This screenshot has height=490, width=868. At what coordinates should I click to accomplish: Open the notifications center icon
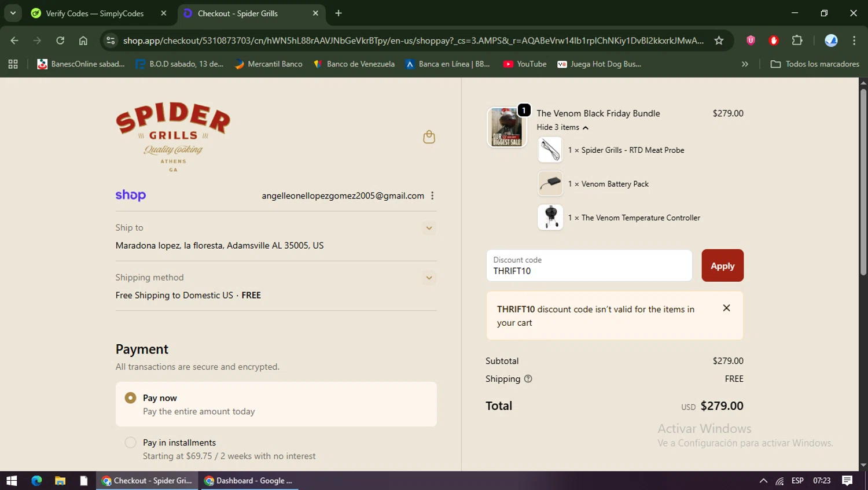pyautogui.click(x=847, y=481)
